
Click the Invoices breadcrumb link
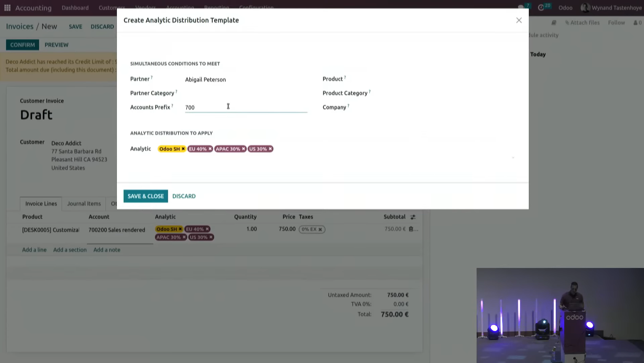(20, 26)
